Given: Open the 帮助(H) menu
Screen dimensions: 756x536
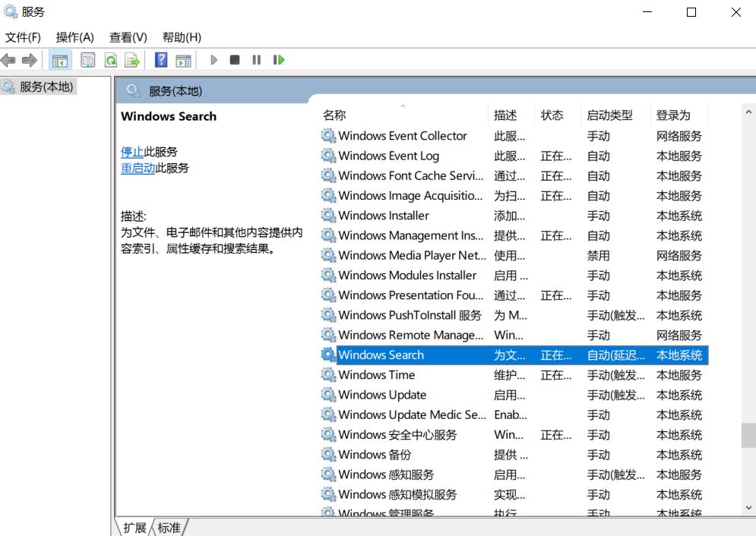Looking at the screenshot, I should [x=182, y=37].
